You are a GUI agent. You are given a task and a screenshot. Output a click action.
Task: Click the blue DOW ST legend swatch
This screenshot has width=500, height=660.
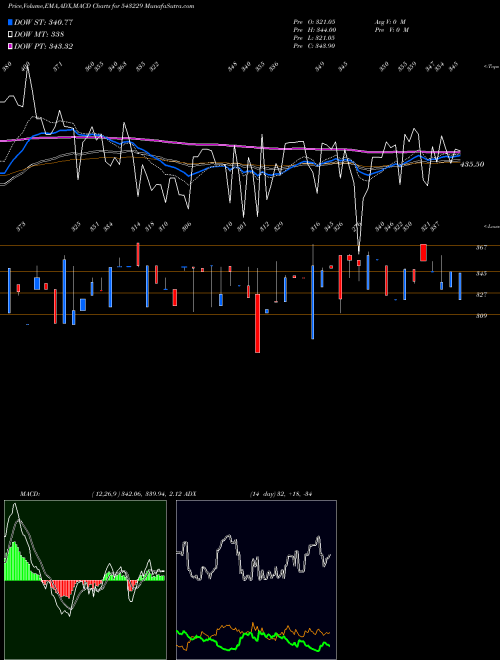[10, 22]
